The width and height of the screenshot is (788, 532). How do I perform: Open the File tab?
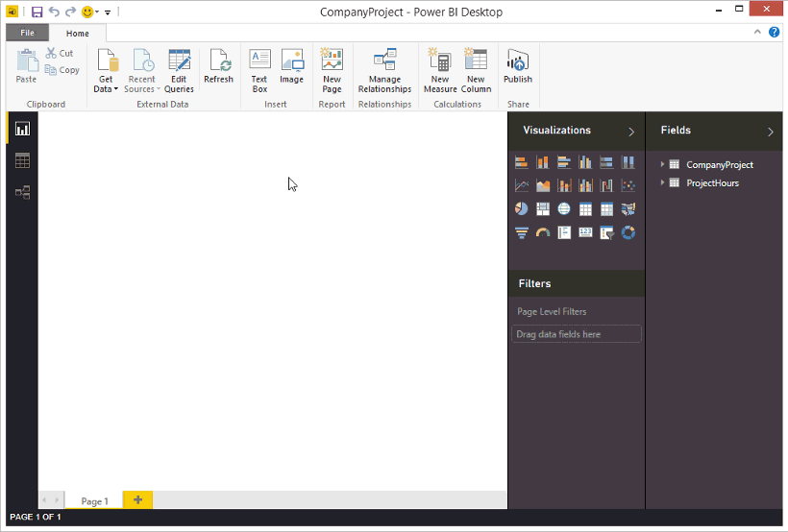pos(28,33)
